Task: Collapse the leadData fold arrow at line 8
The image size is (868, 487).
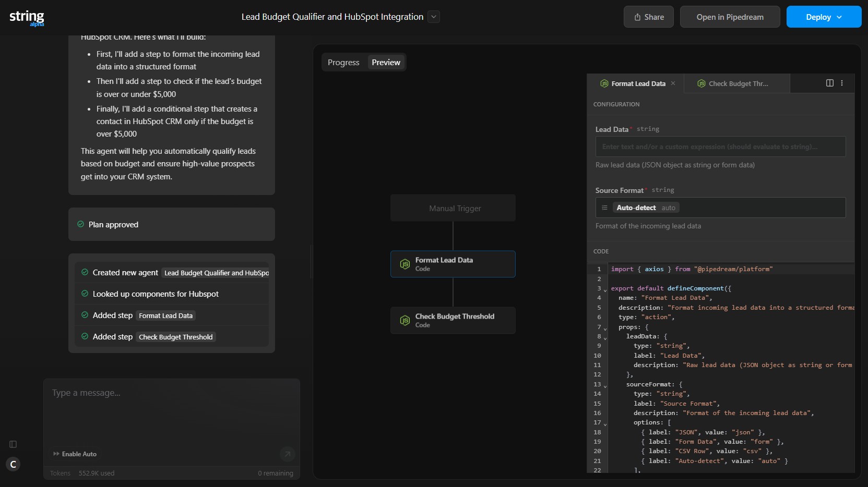Action: pos(605,338)
